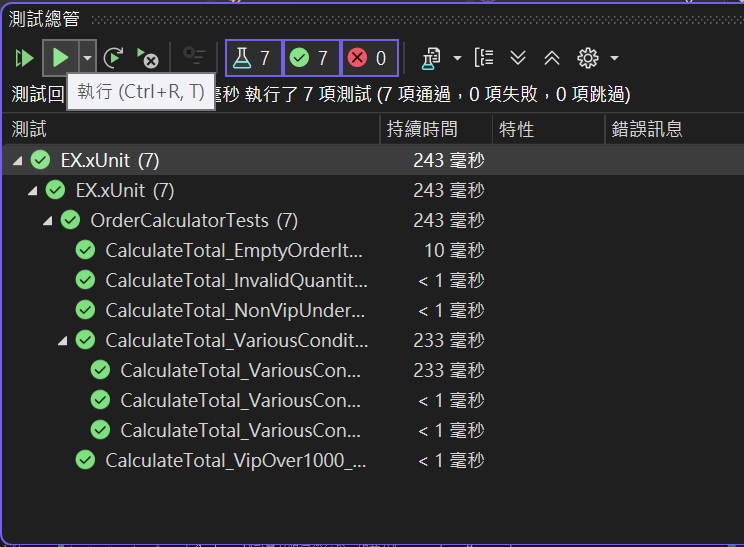Click the playlist flask icon
This screenshot has width=744, height=547.
pos(431,58)
